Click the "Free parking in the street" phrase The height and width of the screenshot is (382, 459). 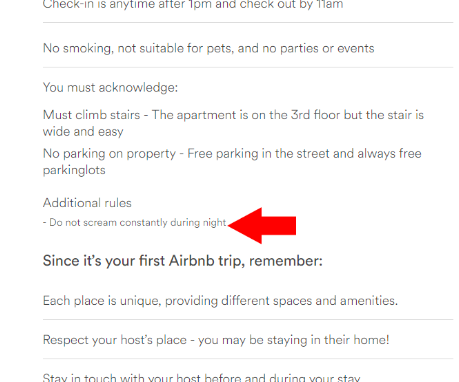[258, 154]
